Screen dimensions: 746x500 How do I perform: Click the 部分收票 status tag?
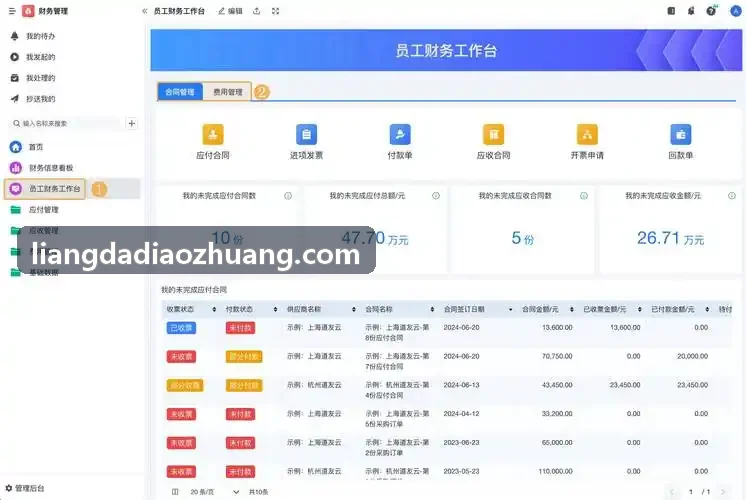click(x=185, y=385)
